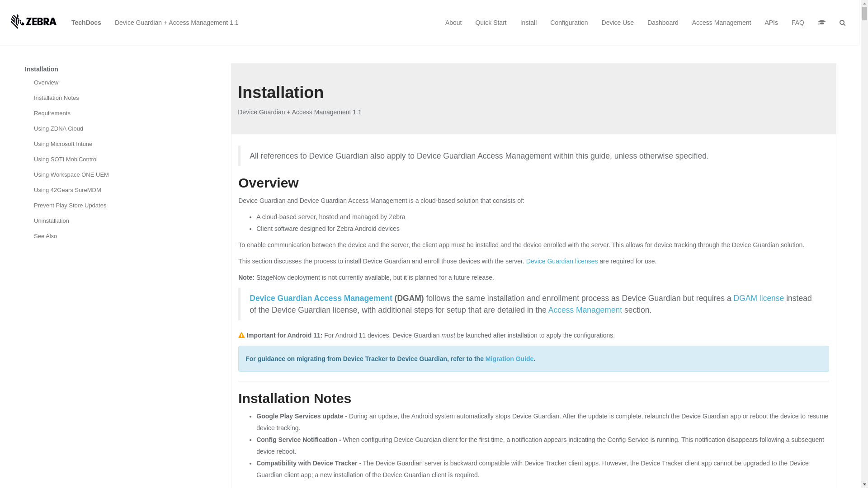This screenshot has height=488, width=868.
Task: Click scrollbar down arrow
Action: 864,484
